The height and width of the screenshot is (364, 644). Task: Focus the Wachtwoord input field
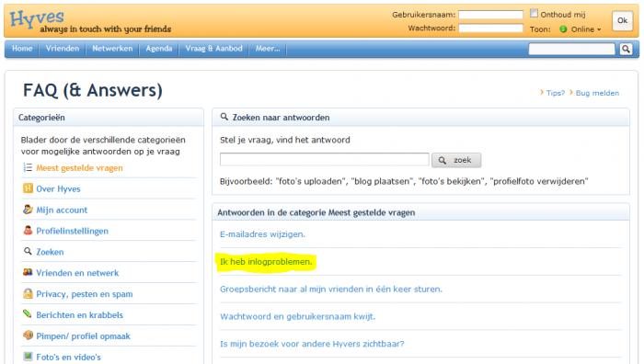pos(490,28)
